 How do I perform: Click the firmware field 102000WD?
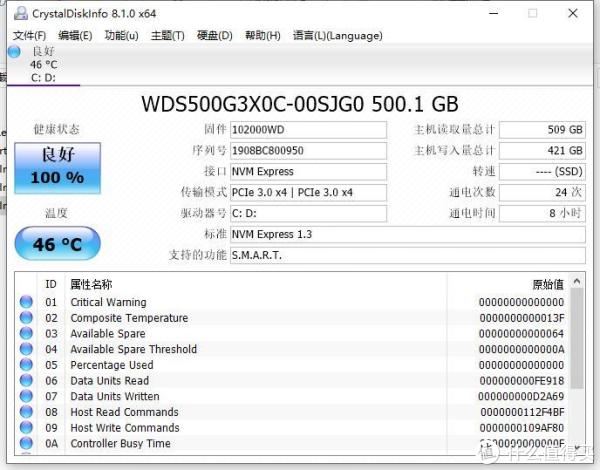tap(308, 130)
